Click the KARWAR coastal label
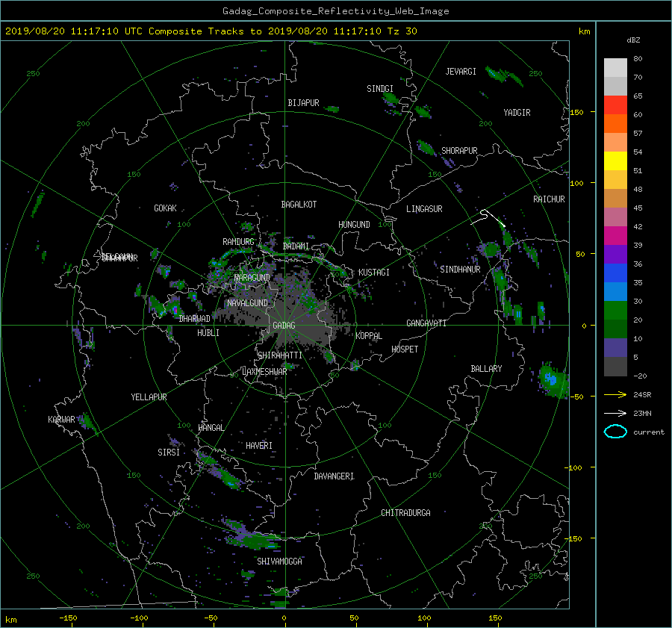Viewport: 672px width, 628px height. coord(61,419)
